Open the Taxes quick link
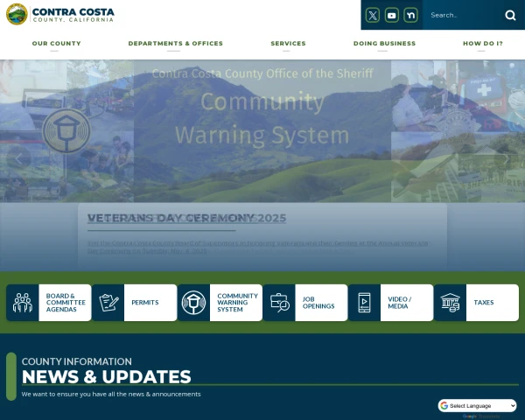 tap(477, 303)
